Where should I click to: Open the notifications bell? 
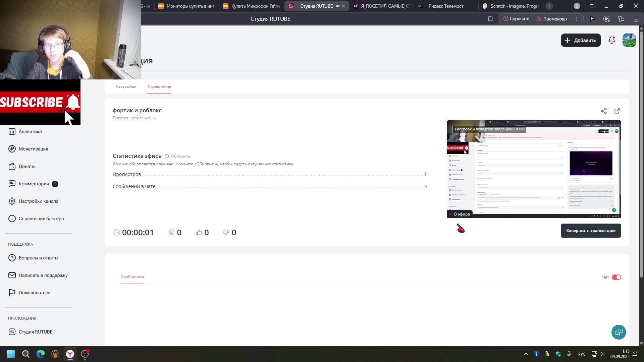pos(611,40)
